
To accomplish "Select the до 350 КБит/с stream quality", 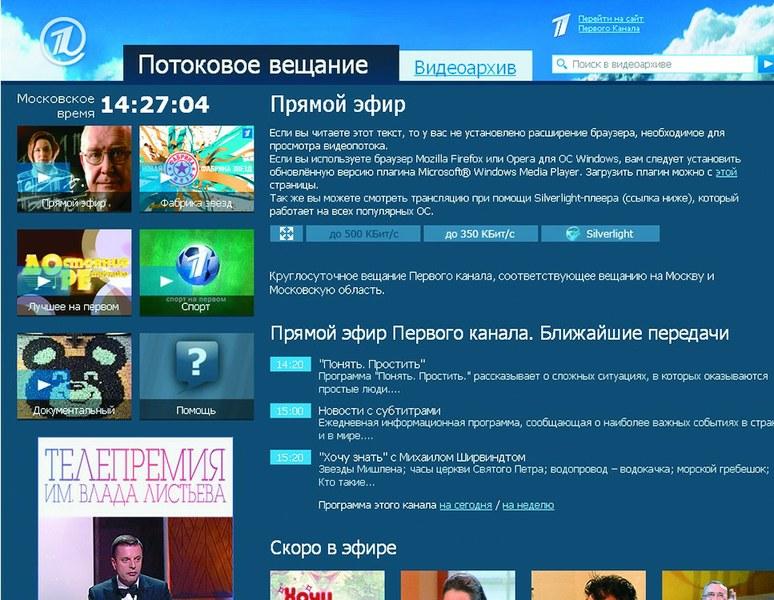I will point(480,234).
